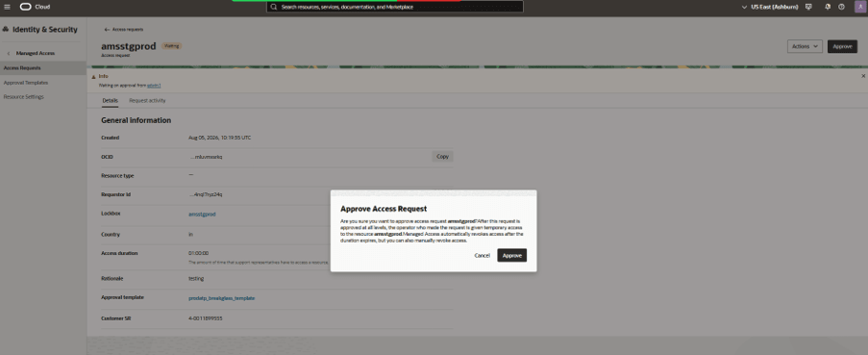The image size is (868, 355).
Task: Open prodatp_breakglass_template link
Action: pos(222,298)
